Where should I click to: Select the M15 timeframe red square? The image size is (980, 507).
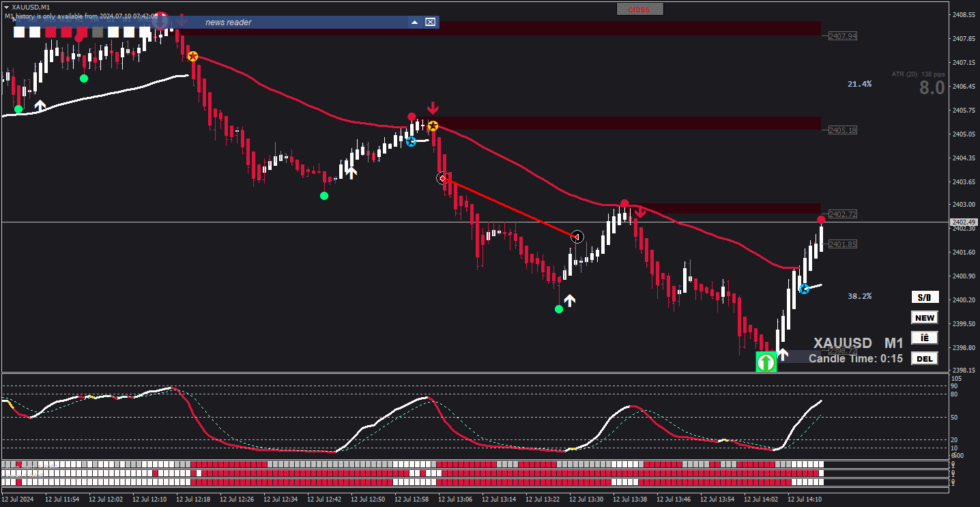[51, 32]
